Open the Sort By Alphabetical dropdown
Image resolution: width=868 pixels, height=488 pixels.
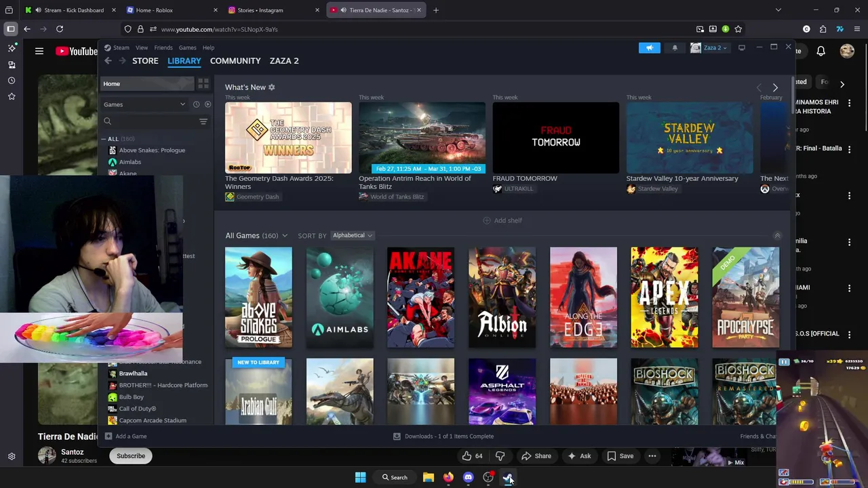coord(352,235)
